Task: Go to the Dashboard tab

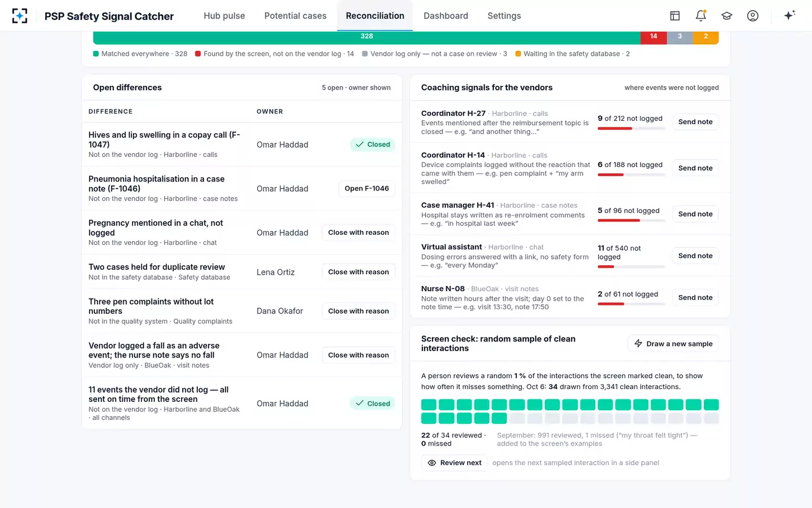Action: tap(446, 16)
